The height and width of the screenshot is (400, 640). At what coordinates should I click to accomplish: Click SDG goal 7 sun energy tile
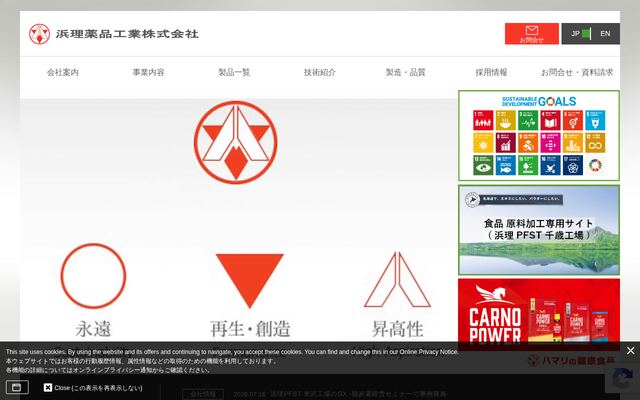(483, 142)
